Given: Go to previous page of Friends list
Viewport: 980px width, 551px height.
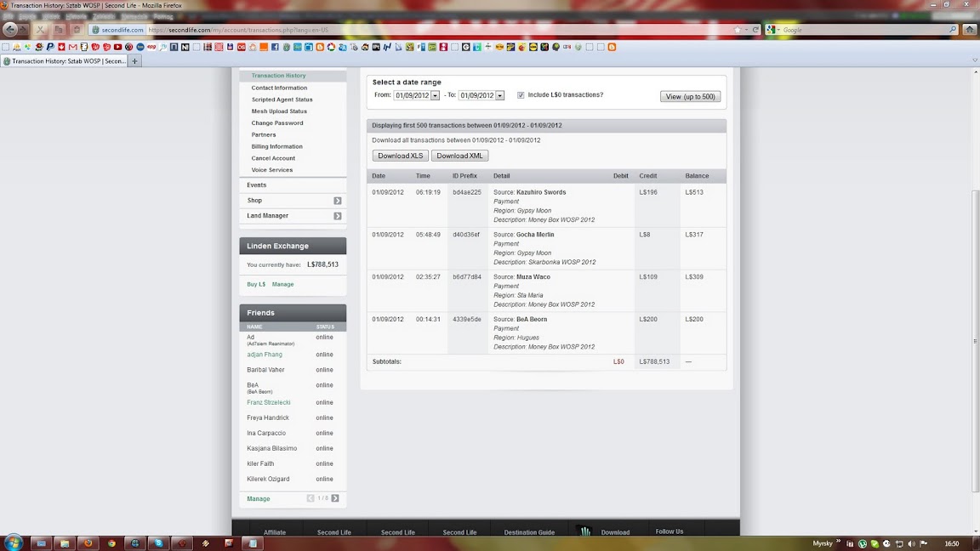Looking at the screenshot, I should pos(311,498).
